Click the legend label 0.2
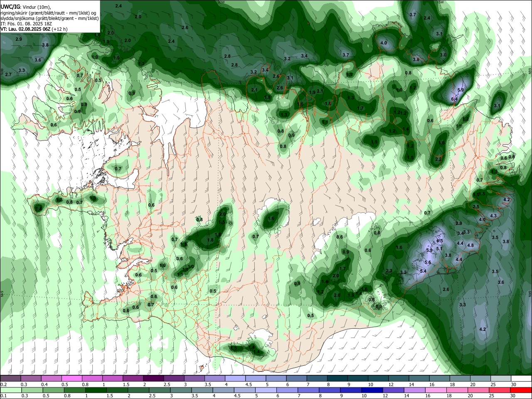532x399 pixels. tap(3, 384)
